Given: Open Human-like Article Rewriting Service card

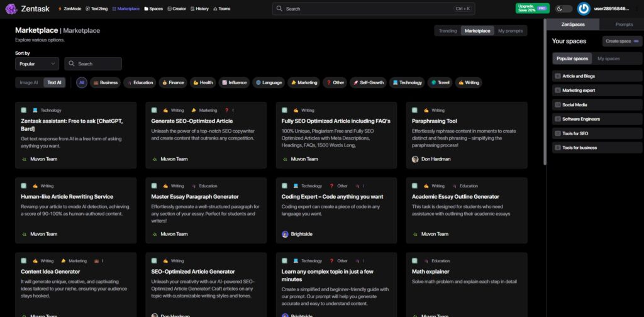Looking at the screenshot, I should coord(75,211).
